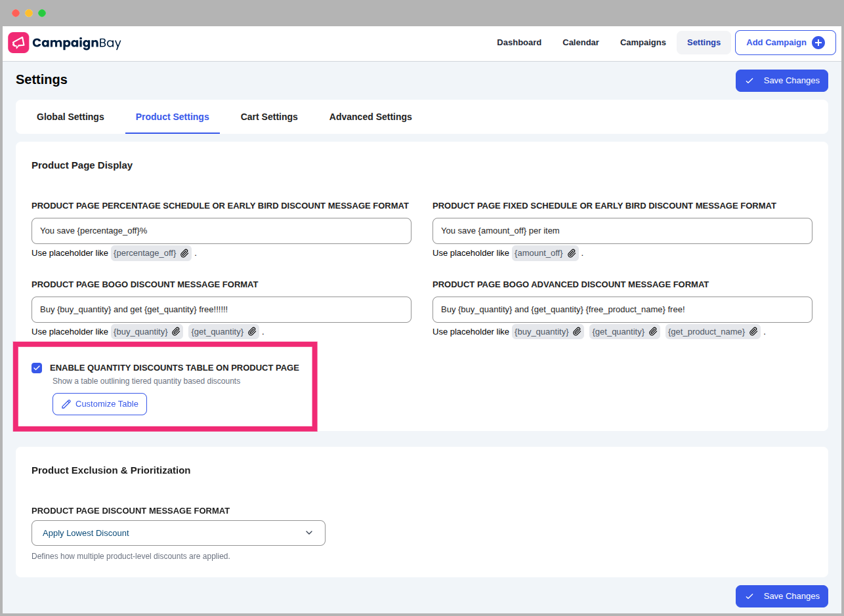
Task: Click the checkmark icon on bottom Save Changes
Action: 749,596
